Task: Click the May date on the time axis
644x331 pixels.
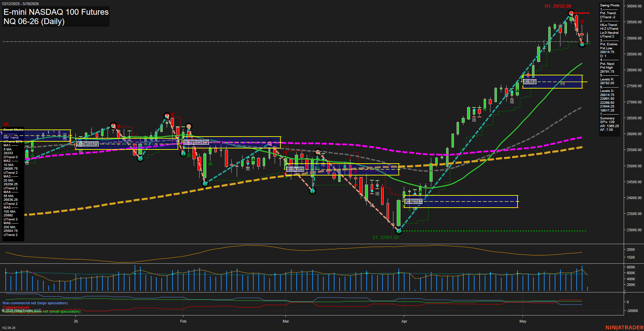Action: point(523,321)
